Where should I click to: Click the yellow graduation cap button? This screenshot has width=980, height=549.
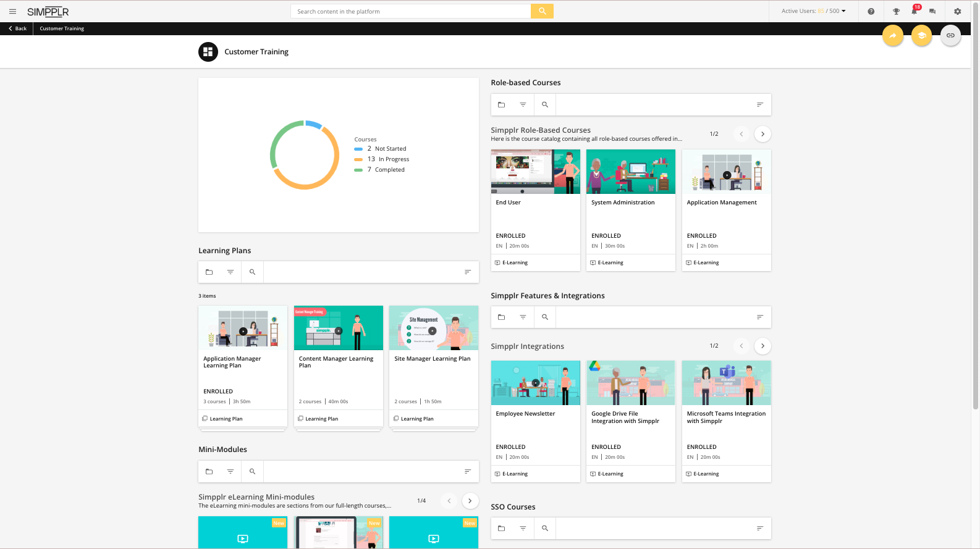click(922, 35)
